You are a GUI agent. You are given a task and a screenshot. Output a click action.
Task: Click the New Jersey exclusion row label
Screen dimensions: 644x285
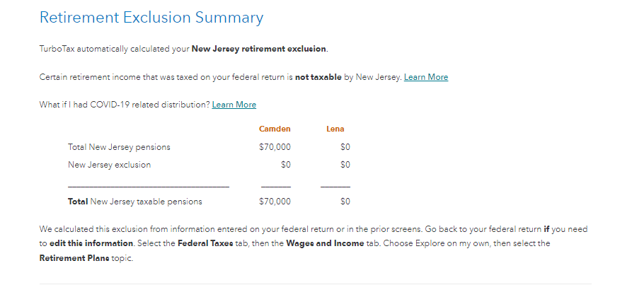pos(109,165)
